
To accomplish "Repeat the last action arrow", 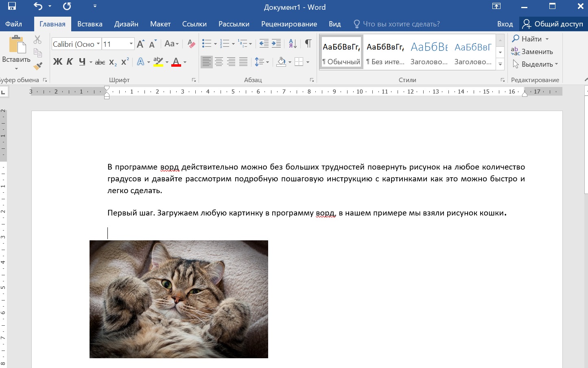I will point(67,7).
